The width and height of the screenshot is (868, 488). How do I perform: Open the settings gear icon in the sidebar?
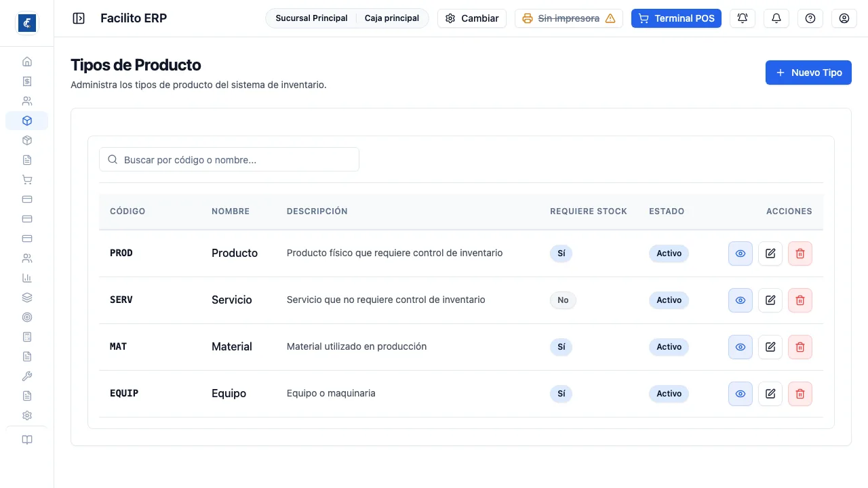[27, 415]
